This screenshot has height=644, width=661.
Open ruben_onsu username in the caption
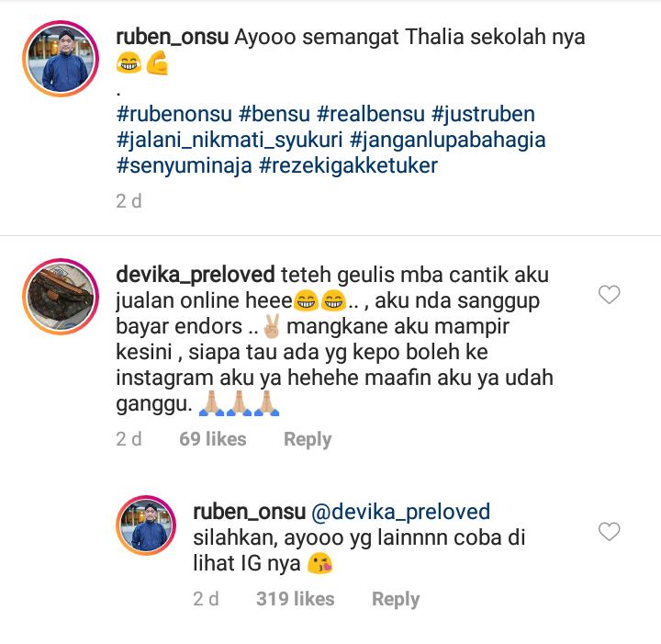pos(172,37)
